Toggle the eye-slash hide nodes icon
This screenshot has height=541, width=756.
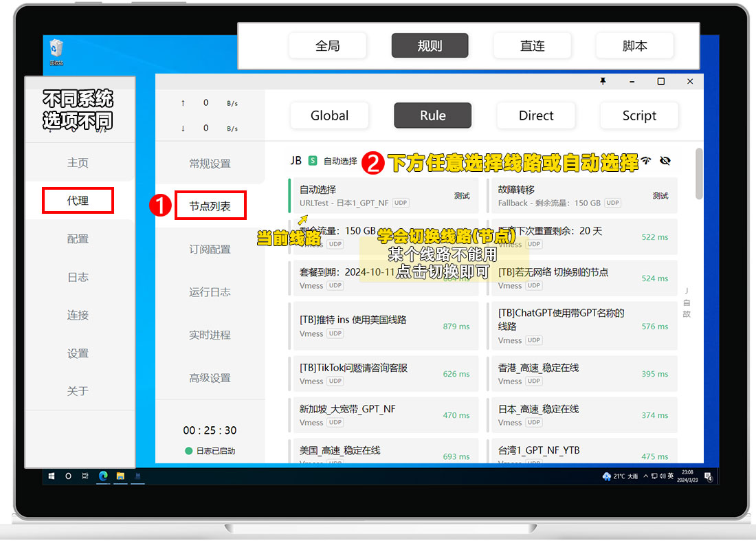point(665,161)
